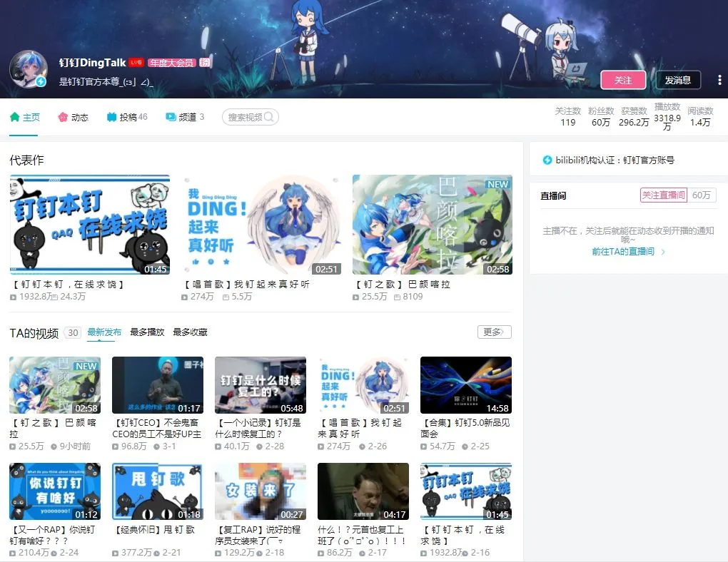Toggle 关注 to follow this channel
The height and width of the screenshot is (562, 728).
[x=623, y=80]
